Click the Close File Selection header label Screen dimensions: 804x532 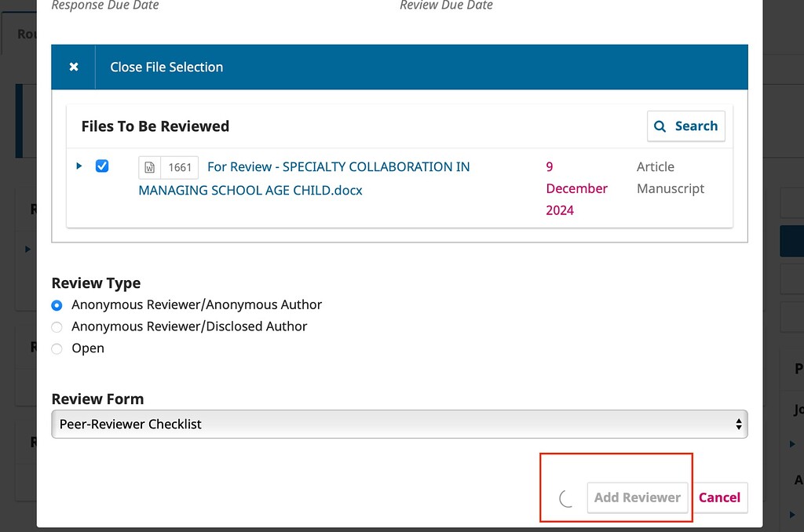[x=166, y=67]
